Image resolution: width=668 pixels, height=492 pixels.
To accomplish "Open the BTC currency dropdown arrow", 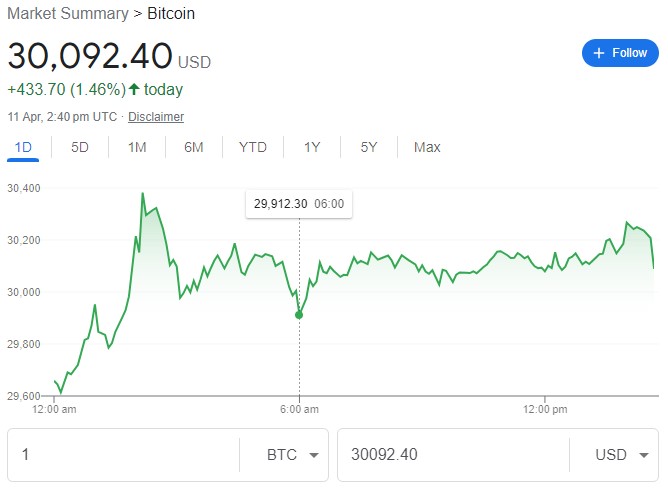I will (x=314, y=455).
